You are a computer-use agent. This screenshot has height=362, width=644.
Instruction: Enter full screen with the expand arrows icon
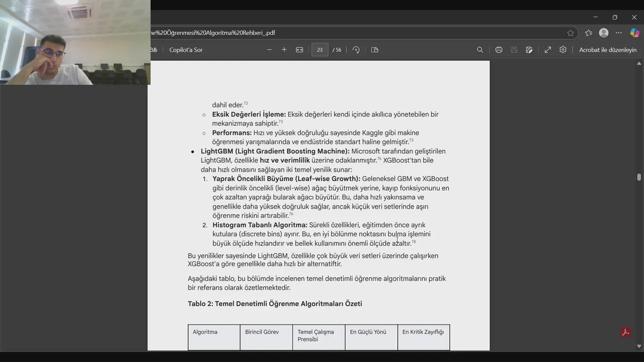[x=548, y=50]
